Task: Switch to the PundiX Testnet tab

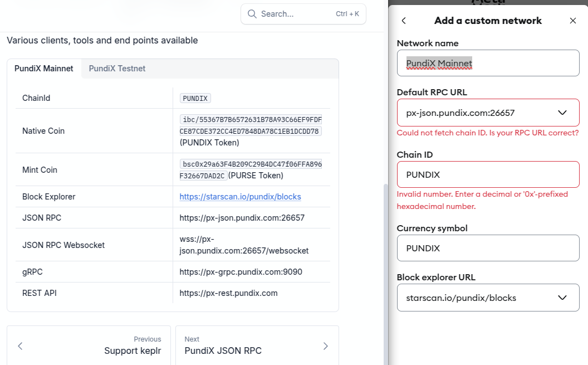Action: pos(117,69)
